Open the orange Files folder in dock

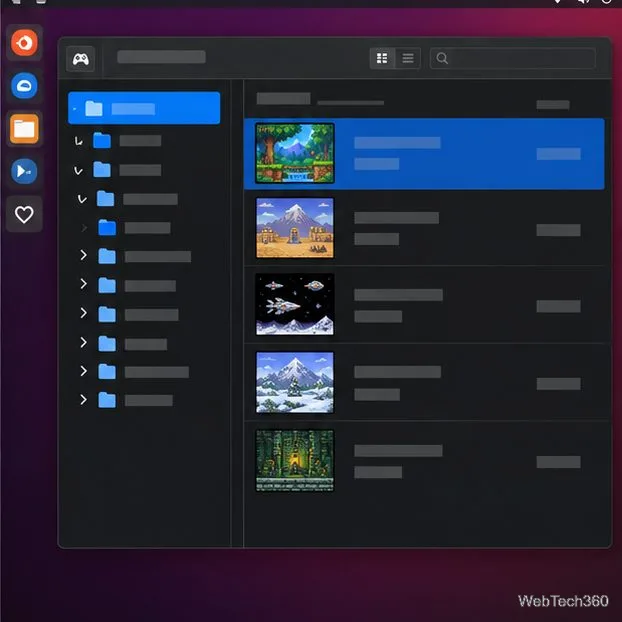tap(24, 129)
